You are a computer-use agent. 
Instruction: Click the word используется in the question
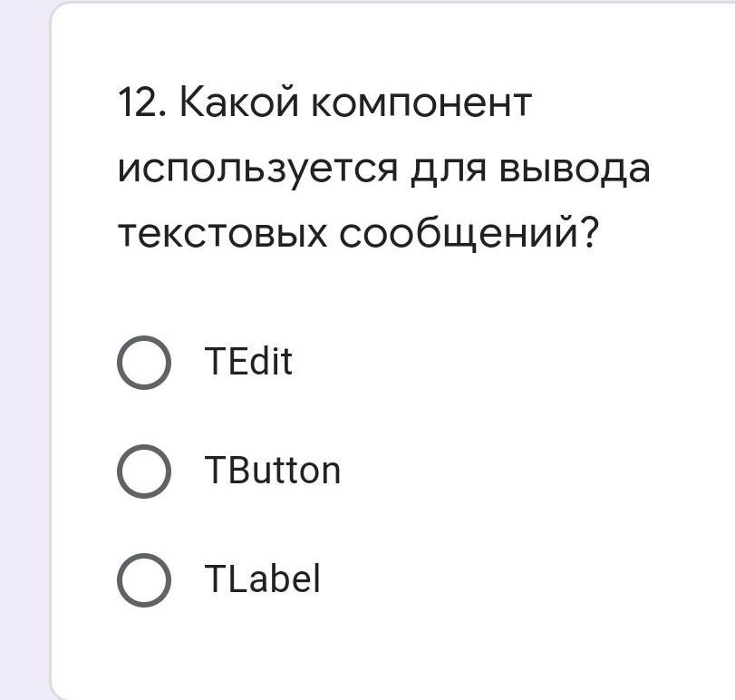257,170
